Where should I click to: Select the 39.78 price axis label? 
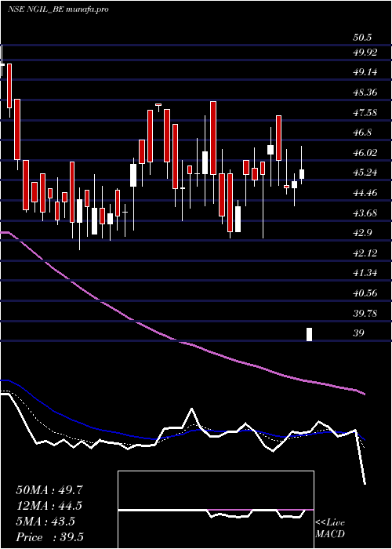[365, 313]
